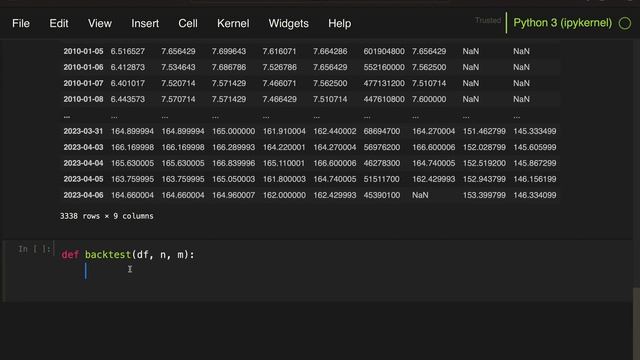Click the Trusted notebook indicator
640x360 pixels.
click(488, 20)
